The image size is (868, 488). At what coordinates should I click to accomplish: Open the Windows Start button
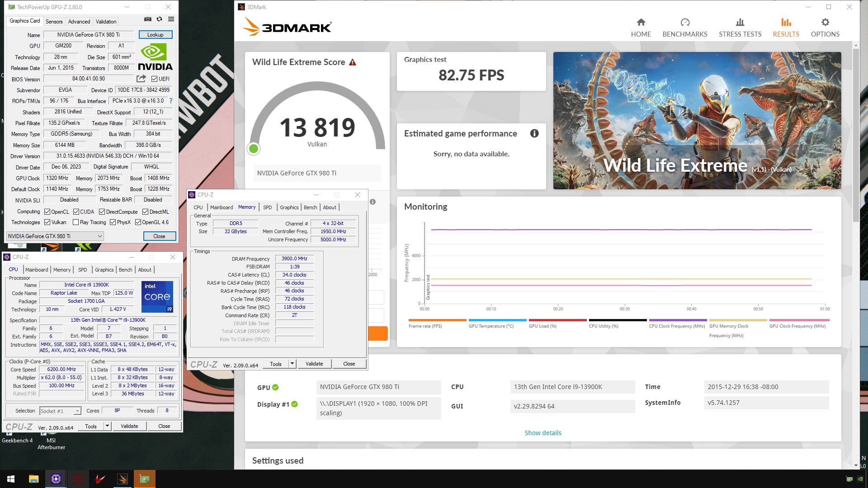(x=11, y=479)
